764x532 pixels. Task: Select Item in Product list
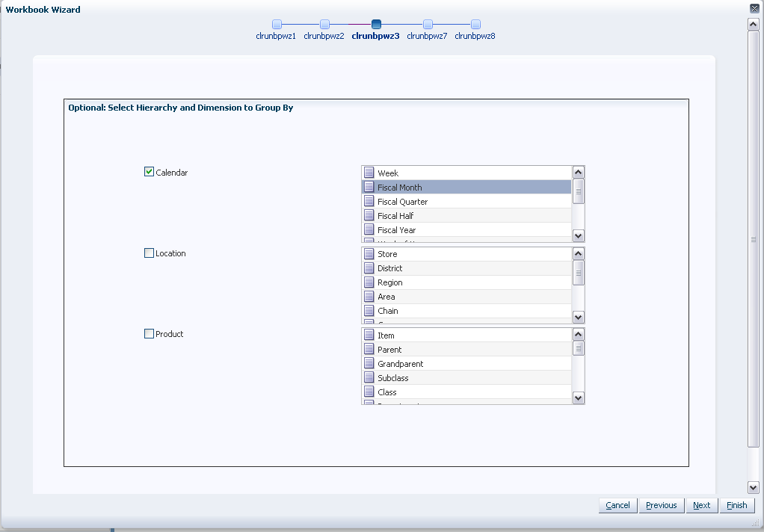466,335
